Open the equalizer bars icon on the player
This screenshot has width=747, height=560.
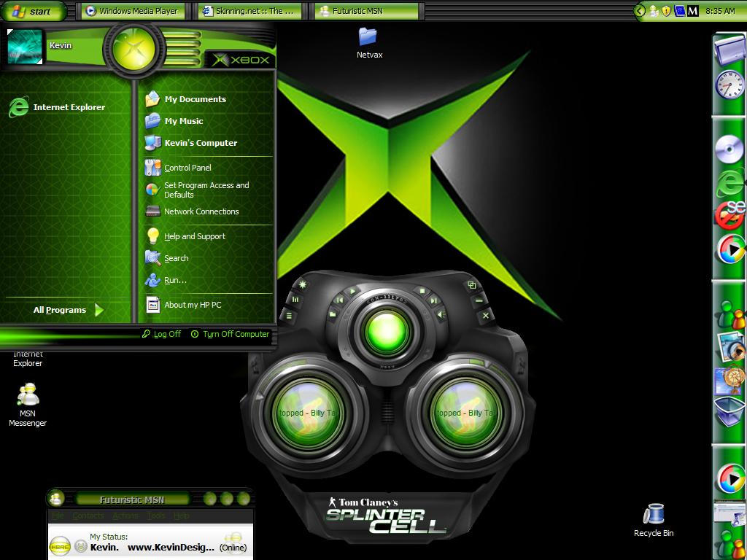click(296, 300)
